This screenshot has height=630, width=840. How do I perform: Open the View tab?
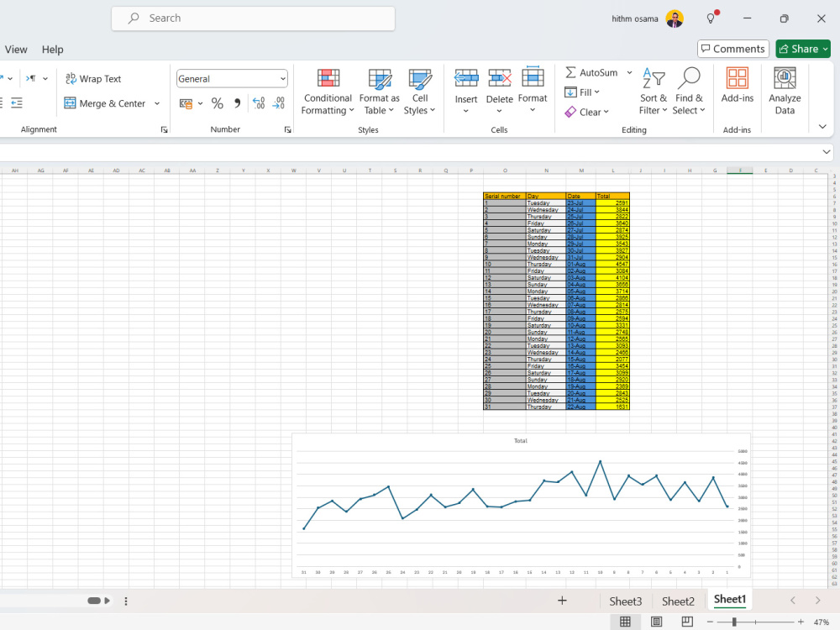coord(16,50)
